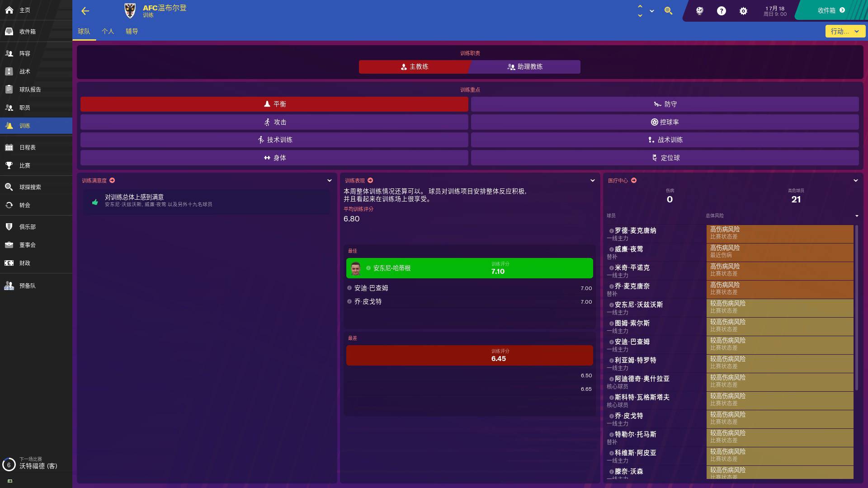Viewport: 868px width, 488px height.
Task: Click info icon beside 罗德·麦克唐纳
Action: coord(611,231)
